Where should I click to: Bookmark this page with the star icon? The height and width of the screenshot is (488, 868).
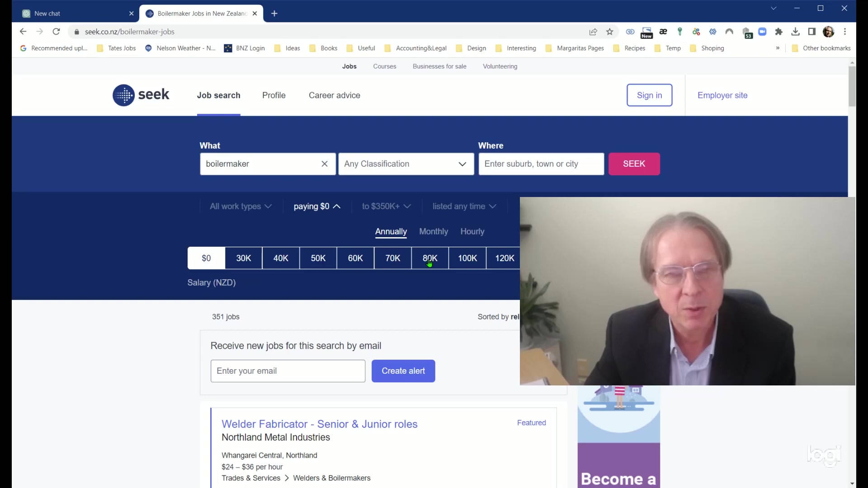(610, 32)
